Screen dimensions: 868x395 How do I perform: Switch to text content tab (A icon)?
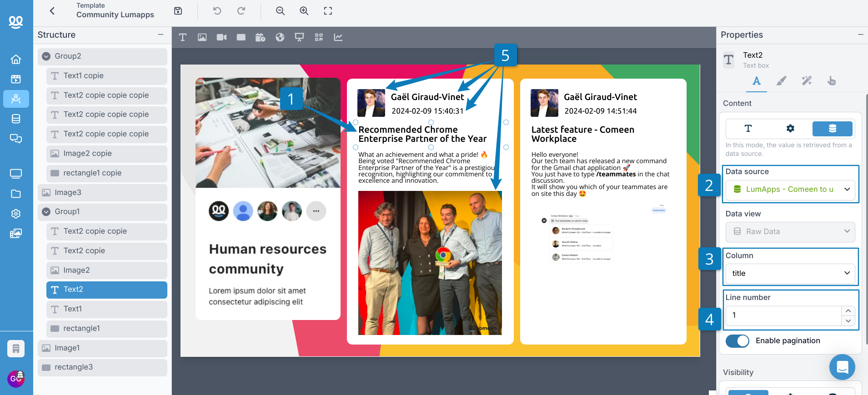757,81
